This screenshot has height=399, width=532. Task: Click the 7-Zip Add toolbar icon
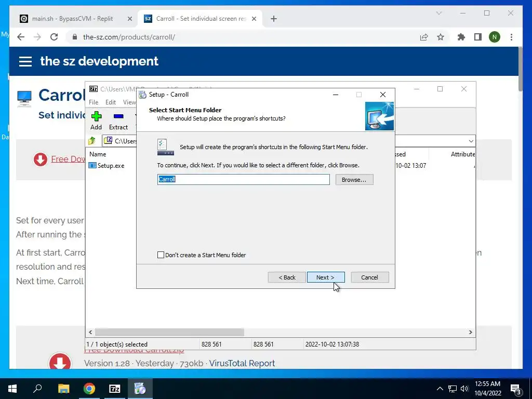96,121
